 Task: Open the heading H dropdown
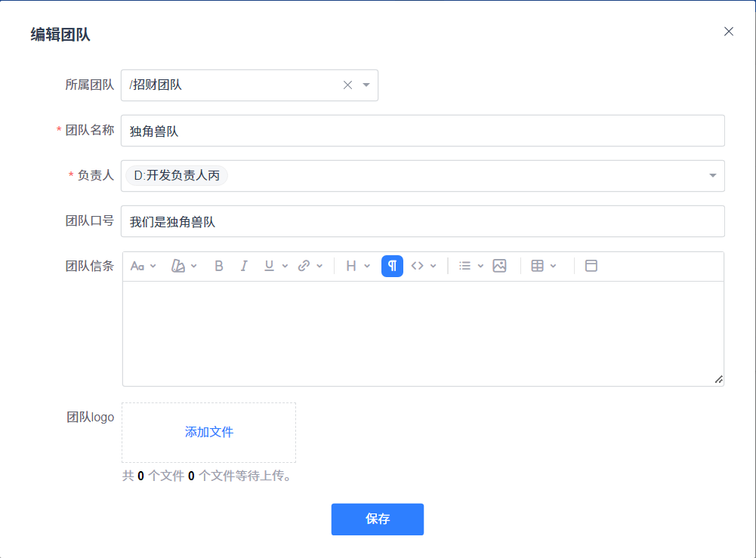coord(351,266)
